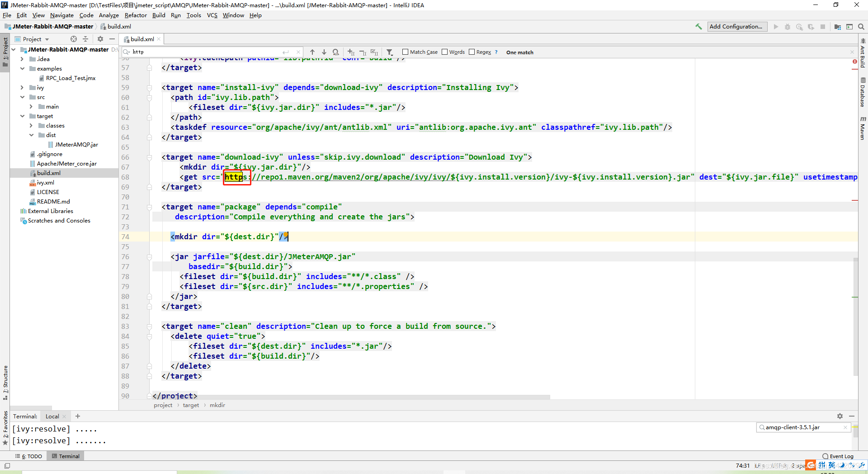Collapse the src folder

pyautogui.click(x=22, y=97)
